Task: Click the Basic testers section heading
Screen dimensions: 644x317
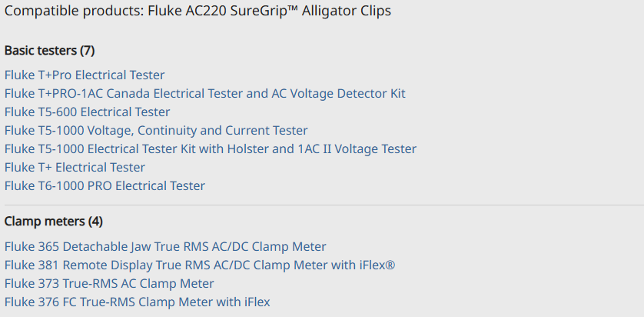Action: click(x=41, y=51)
